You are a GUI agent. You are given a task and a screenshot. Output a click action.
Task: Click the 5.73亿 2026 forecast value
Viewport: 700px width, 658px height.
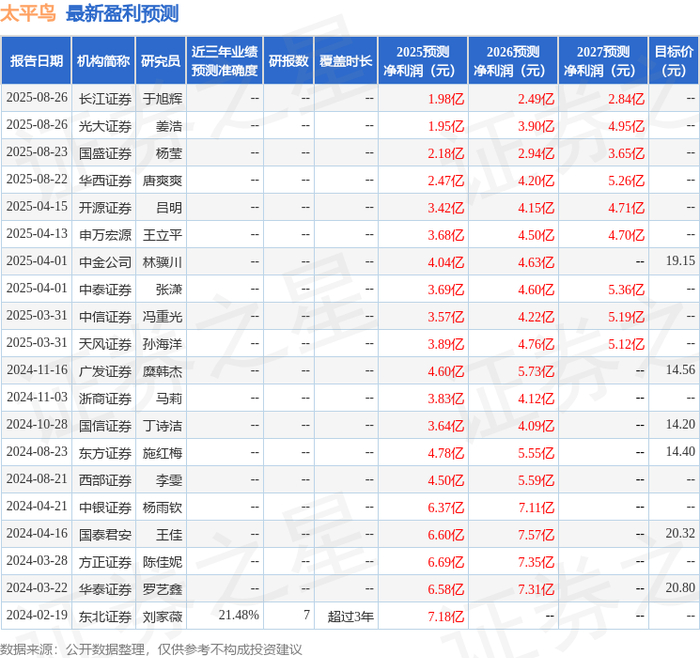pyautogui.click(x=536, y=371)
